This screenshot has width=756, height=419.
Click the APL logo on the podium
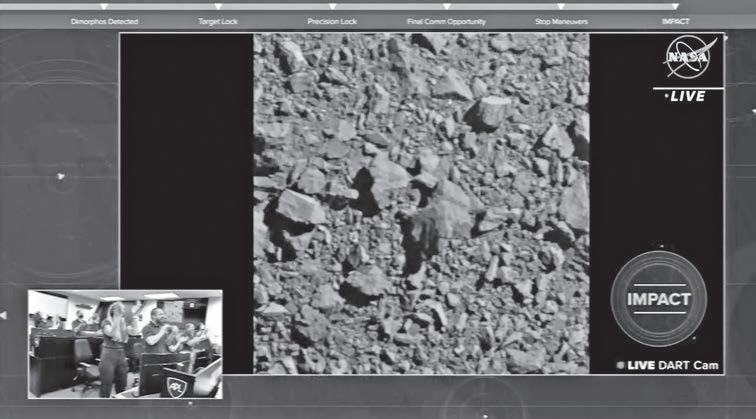(176, 386)
